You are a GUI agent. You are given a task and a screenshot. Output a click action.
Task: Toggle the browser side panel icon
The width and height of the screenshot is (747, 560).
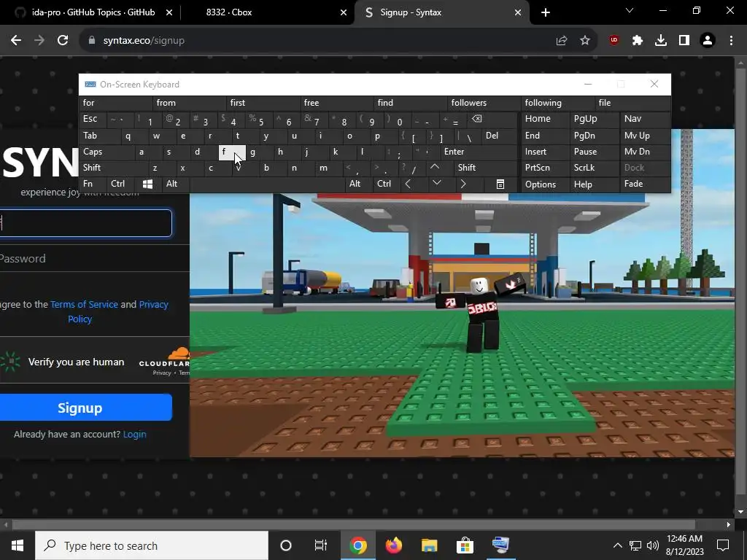click(684, 41)
